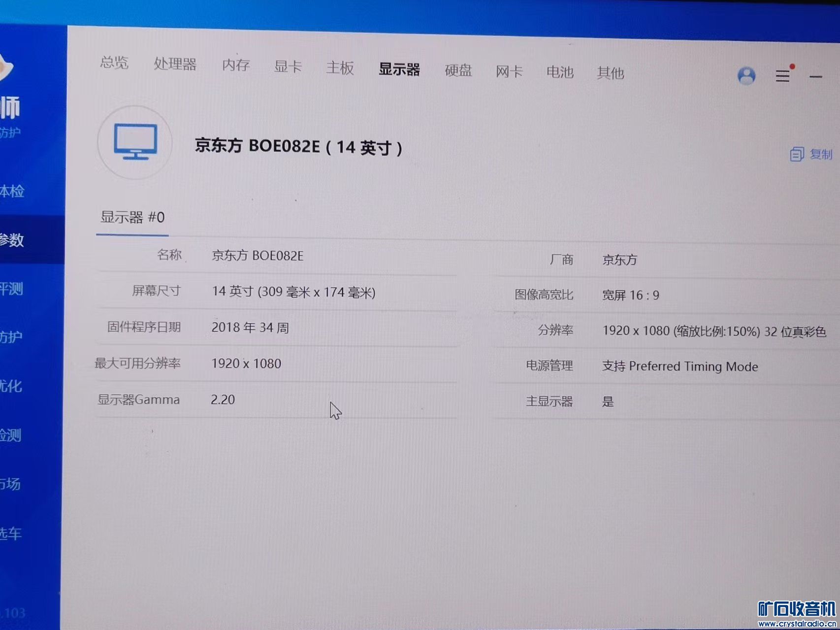840x630 pixels.
Task: Click the screen size value 14 英寸 (309 毫米 x 174 毫米)
Action: click(x=293, y=292)
